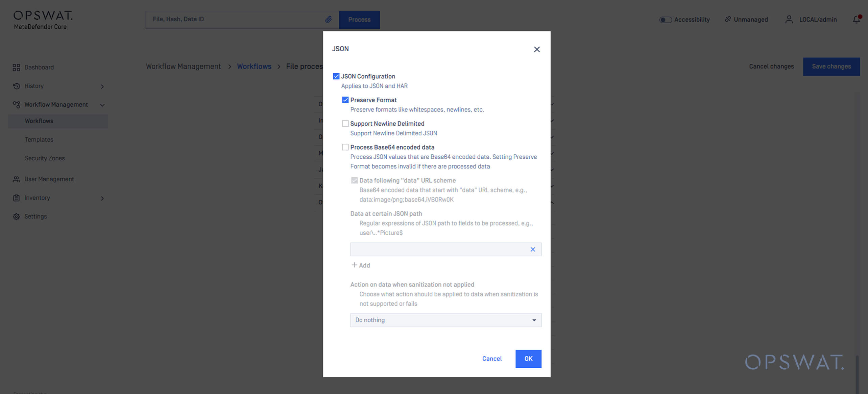Viewport: 868px width, 394px height.
Task: Open notifications bell icon
Action: (856, 20)
